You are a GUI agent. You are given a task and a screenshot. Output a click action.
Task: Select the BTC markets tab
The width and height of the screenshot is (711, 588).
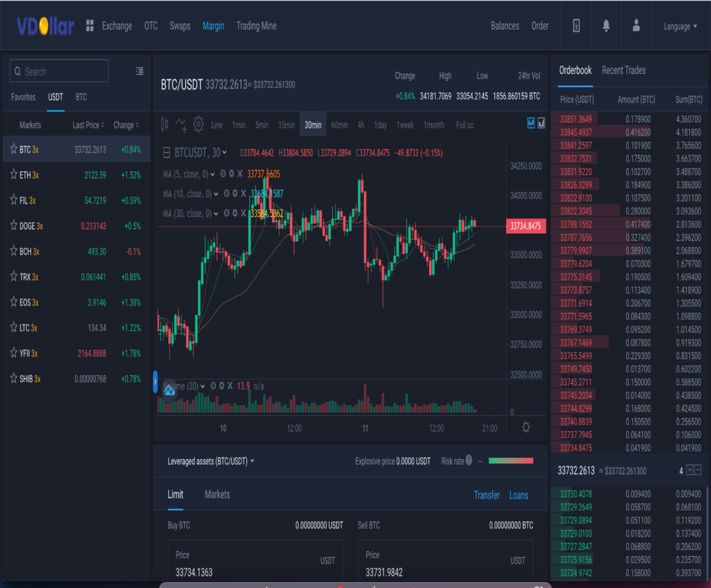pos(81,97)
